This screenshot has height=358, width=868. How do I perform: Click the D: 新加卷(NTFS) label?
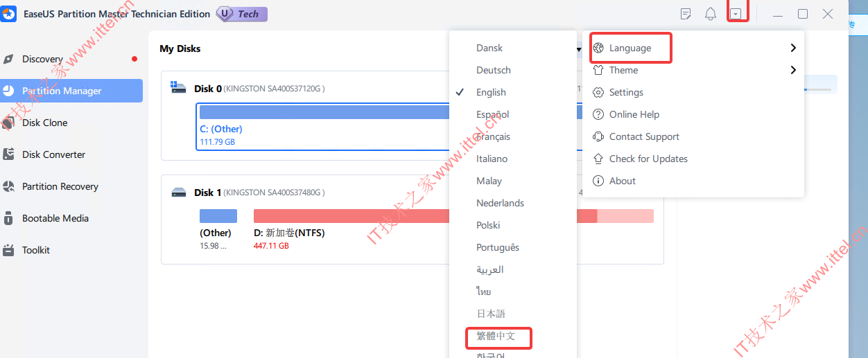coord(289,233)
